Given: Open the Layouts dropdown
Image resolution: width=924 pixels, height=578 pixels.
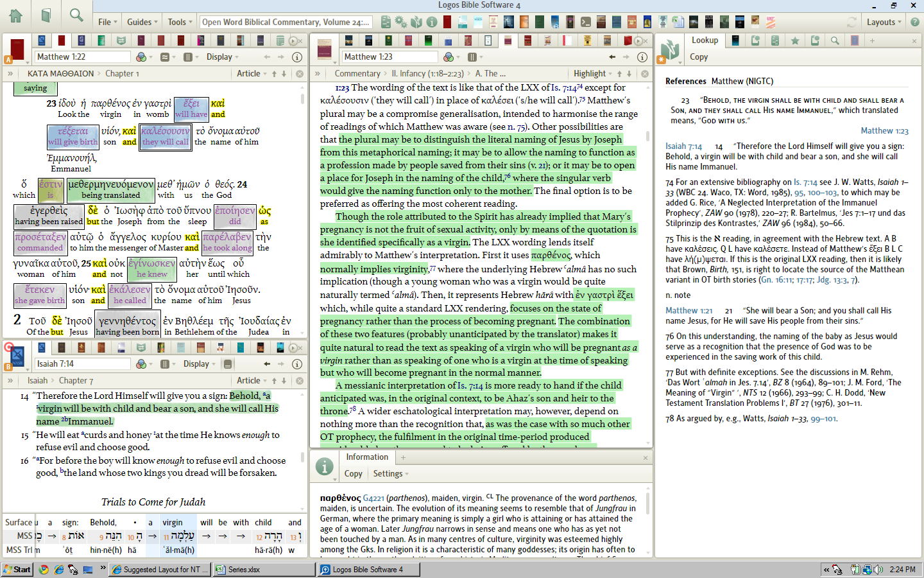Looking at the screenshot, I should 884,22.
